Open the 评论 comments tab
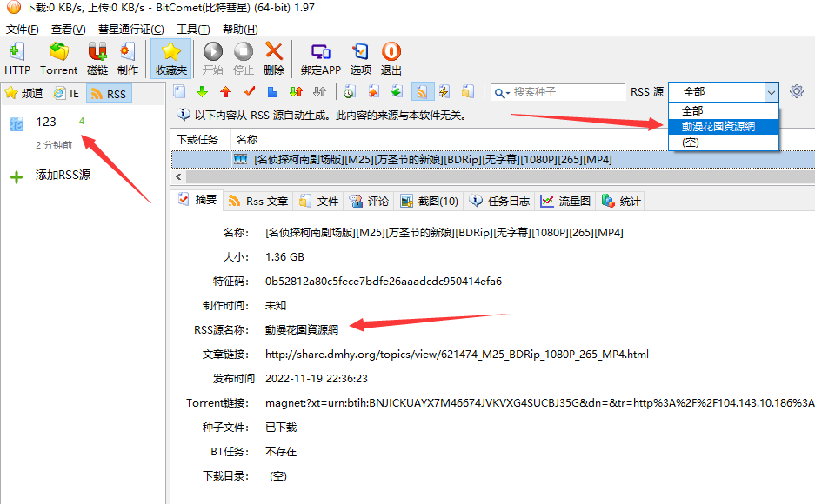The width and height of the screenshot is (815, 504). 369,201
